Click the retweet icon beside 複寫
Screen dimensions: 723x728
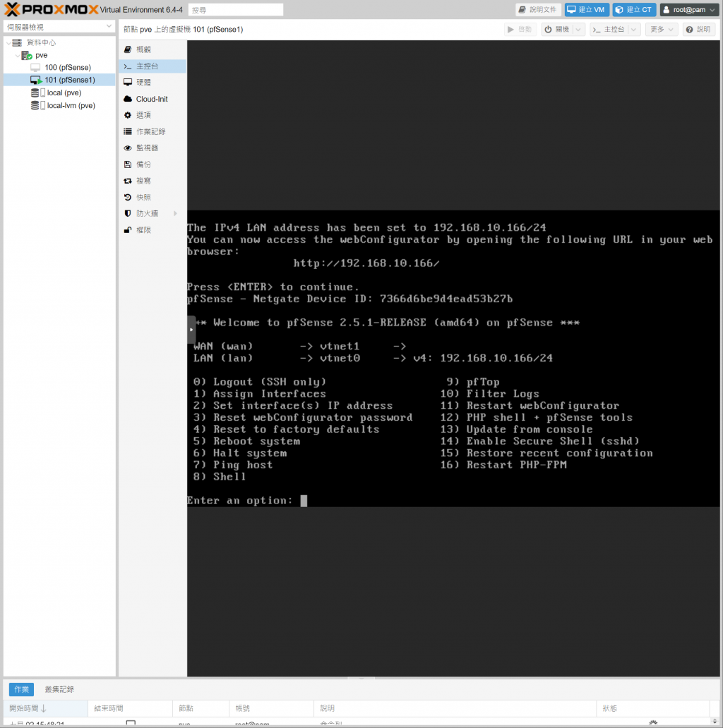pos(128,181)
